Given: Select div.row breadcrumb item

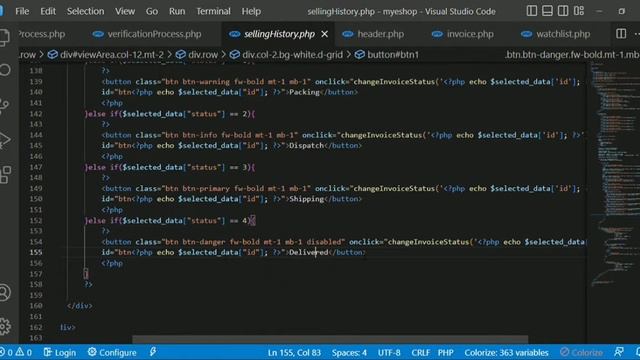Looking at the screenshot, I should [x=198, y=55].
